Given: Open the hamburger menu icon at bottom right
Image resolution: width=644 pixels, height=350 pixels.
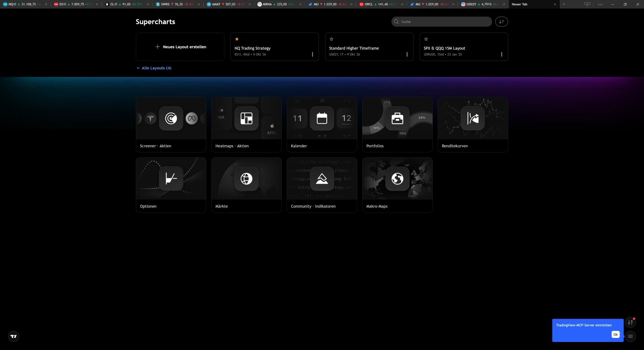Looking at the screenshot, I should pos(631,336).
